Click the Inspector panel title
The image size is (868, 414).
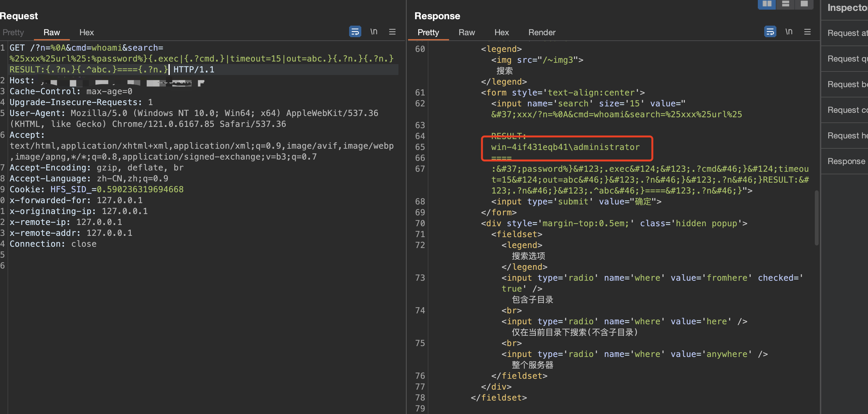click(x=847, y=7)
